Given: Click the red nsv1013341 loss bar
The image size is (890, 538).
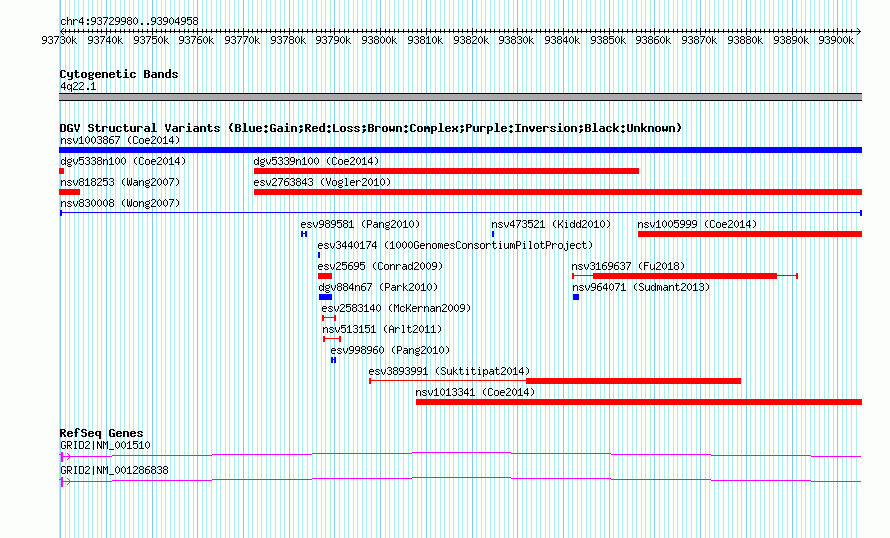Looking at the screenshot, I should coord(639,402).
